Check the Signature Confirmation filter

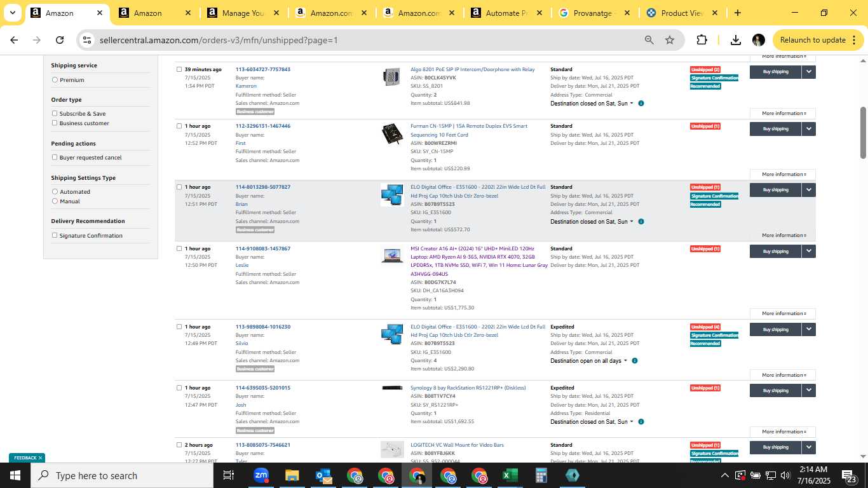(x=55, y=236)
